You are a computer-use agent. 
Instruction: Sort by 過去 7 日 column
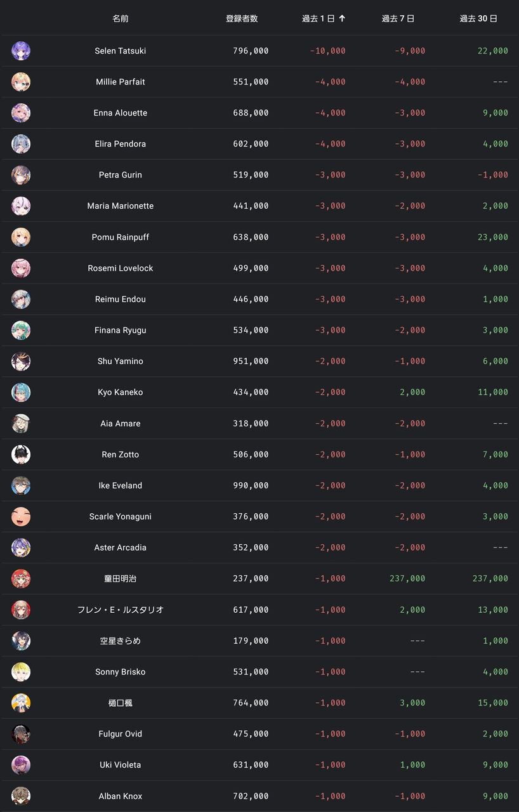pyautogui.click(x=398, y=19)
